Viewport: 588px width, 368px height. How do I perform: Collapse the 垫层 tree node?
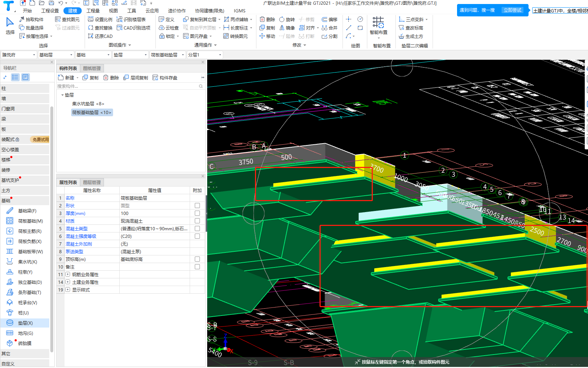(62, 95)
